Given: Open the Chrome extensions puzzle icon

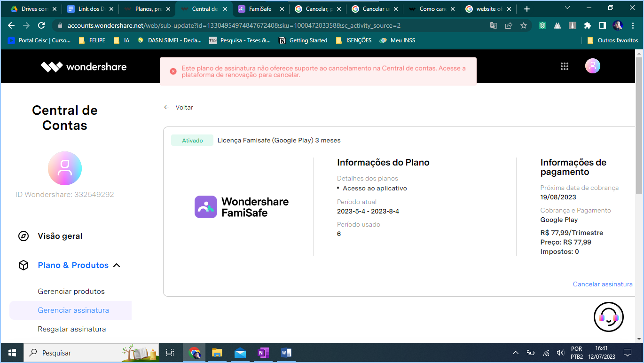Looking at the screenshot, I should pyautogui.click(x=588, y=25).
